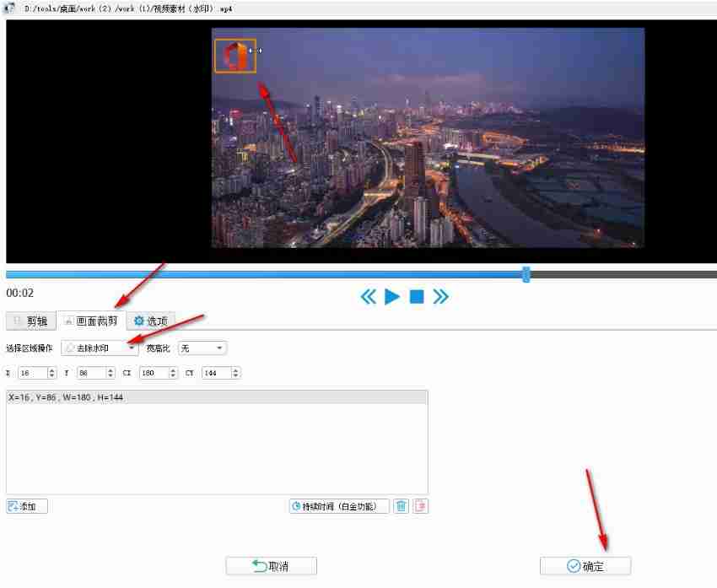Click the clear-all regions icon beside trash
This screenshot has width=717, height=588.
point(419,505)
